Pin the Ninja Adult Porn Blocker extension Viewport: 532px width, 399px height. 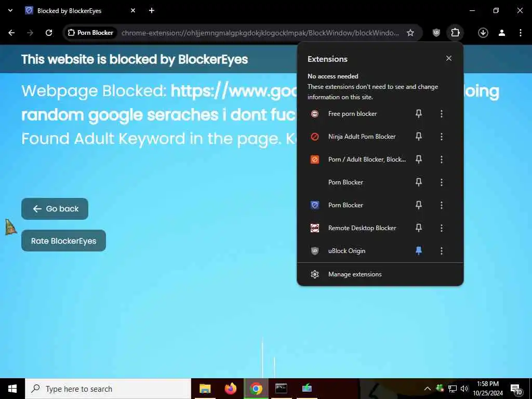(419, 137)
